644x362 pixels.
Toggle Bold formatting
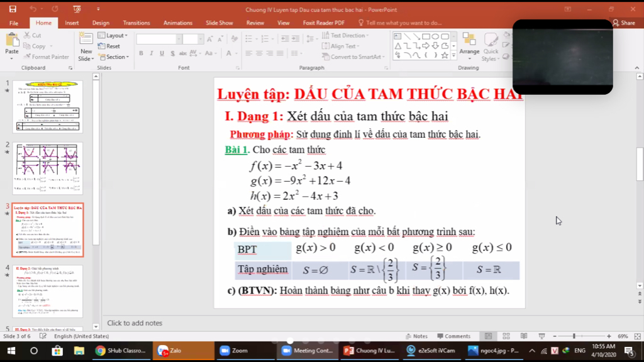click(x=141, y=53)
